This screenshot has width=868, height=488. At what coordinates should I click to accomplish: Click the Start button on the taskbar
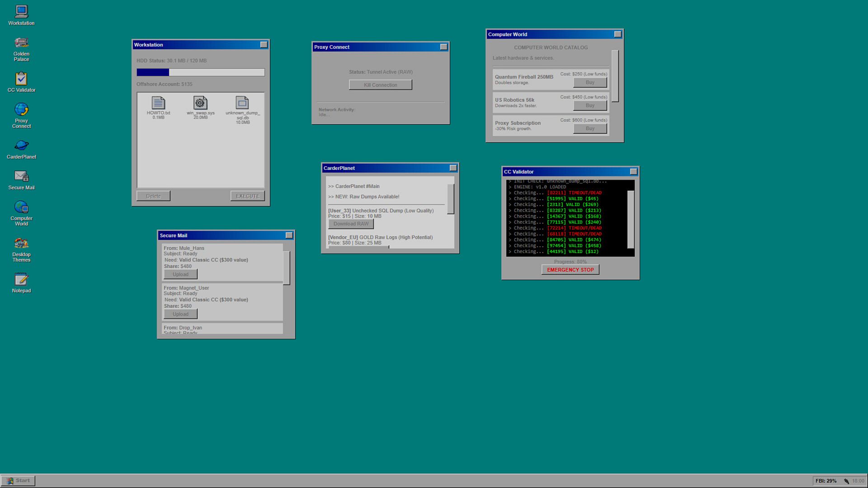coord(18,481)
